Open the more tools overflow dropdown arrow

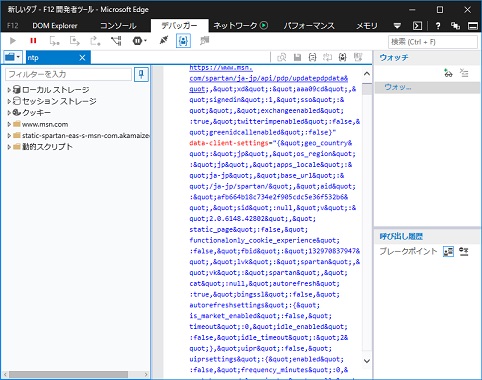pyautogui.click(x=397, y=26)
